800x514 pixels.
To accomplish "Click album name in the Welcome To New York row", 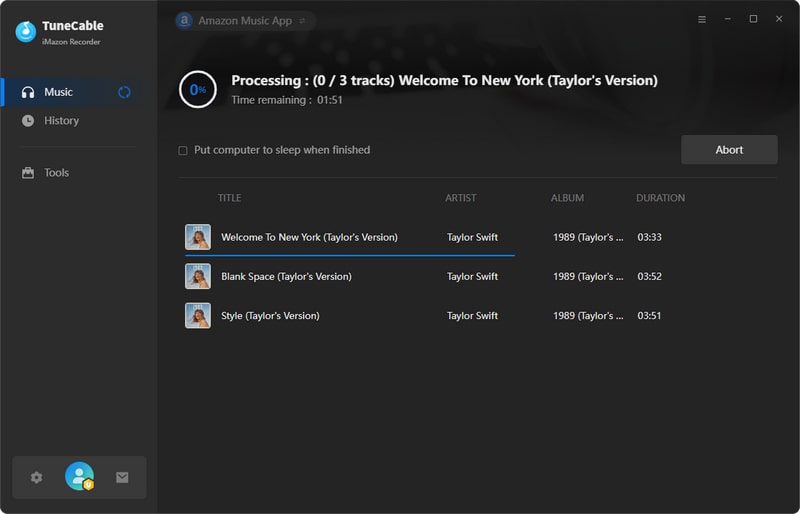I will [x=588, y=237].
